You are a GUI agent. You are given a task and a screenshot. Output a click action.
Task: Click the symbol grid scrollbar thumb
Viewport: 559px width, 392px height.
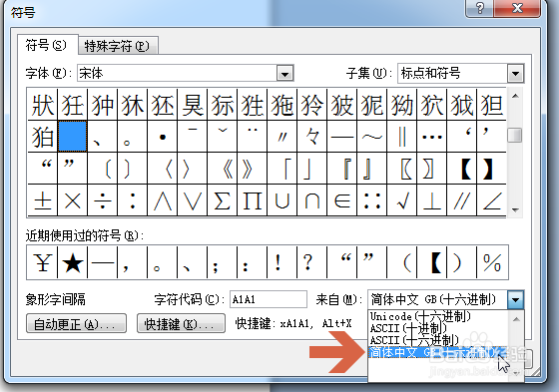pos(515,135)
